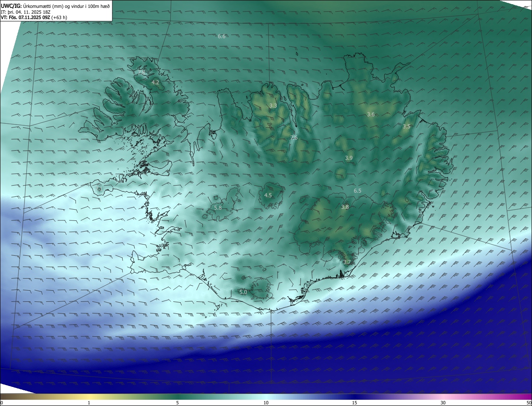Viewport: 532px width, 406px height.
Task: Click the 3.5 value label on the map
Action: pos(406,127)
